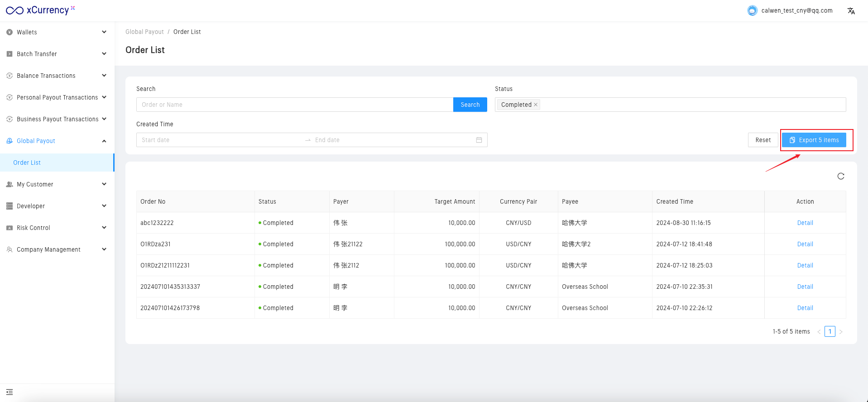The image size is (868, 402).
Task: Collapse sidebar using bottom menu icon
Action: 10,392
